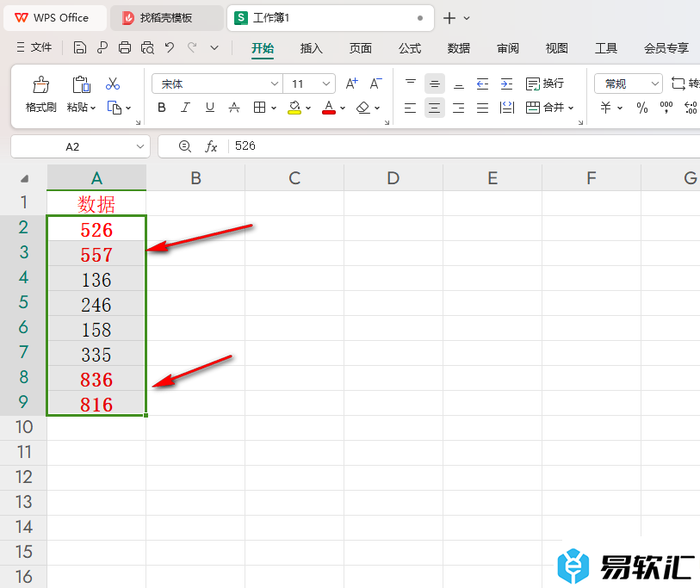
Task: Toggle horizontal center alignment
Action: tap(434, 108)
